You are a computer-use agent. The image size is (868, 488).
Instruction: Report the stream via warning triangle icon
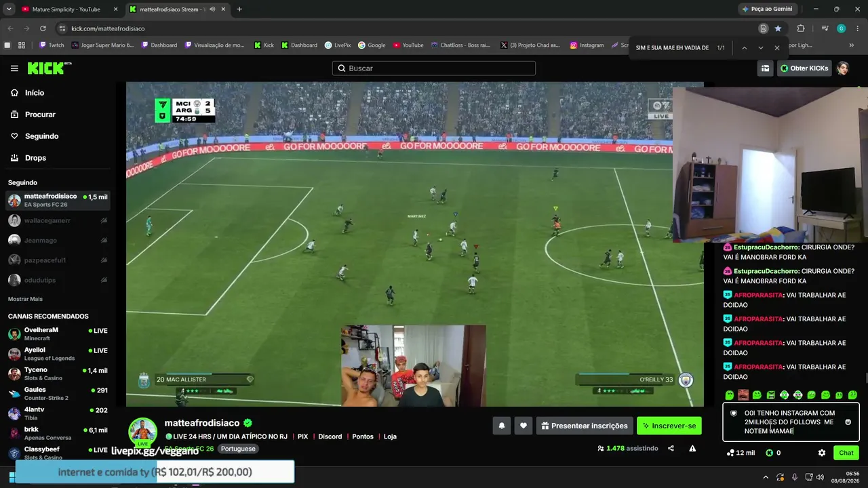pos(692,448)
